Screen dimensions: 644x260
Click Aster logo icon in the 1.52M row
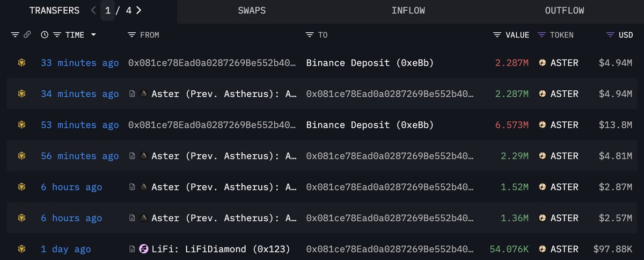point(143,187)
